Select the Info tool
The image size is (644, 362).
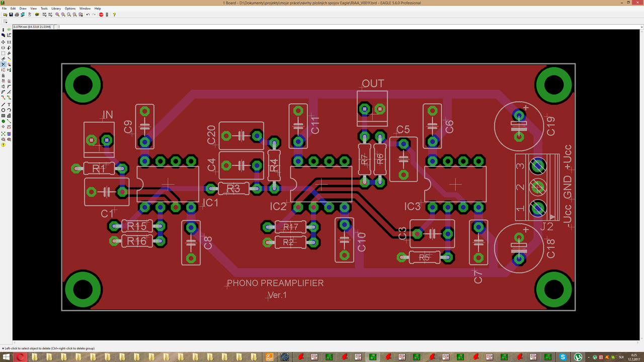pos(4,30)
